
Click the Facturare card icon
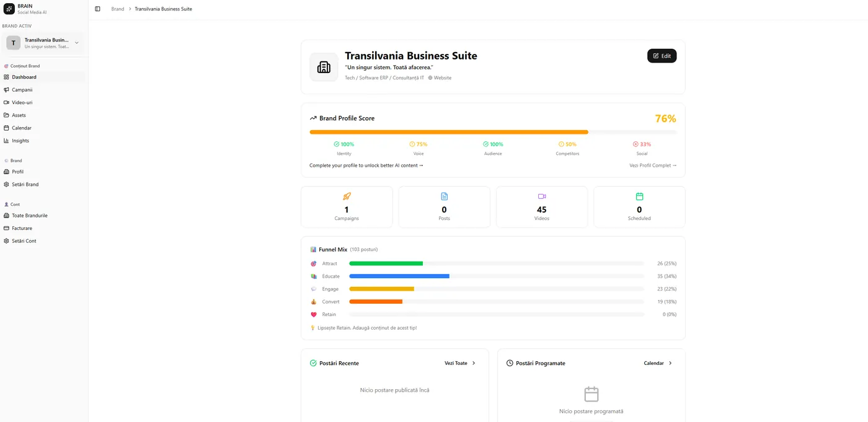click(6, 228)
